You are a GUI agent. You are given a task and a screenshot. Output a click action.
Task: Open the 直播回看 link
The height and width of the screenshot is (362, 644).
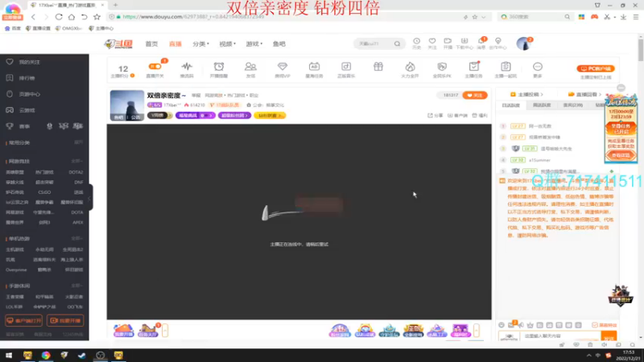[x=584, y=94]
